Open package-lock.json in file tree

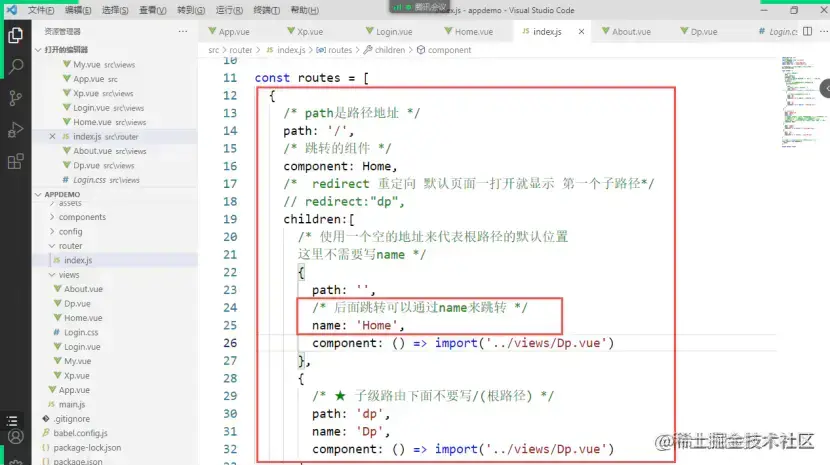(x=87, y=447)
